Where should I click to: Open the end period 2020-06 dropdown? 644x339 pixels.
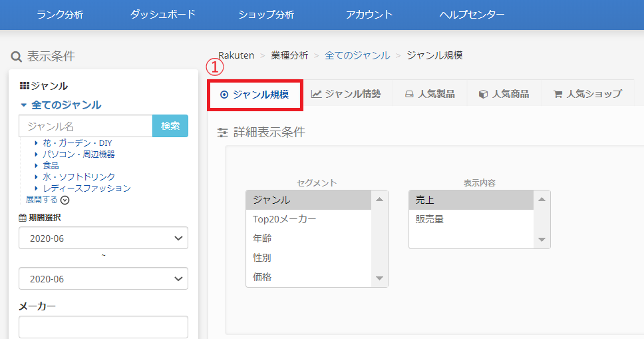pyautogui.click(x=103, y=278)
